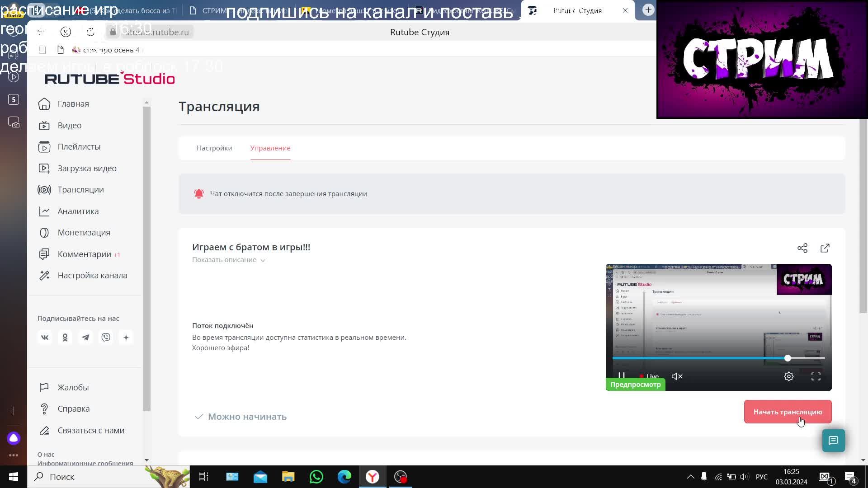The width and height of the screenshot is (868, 488).
Task: Open Связаться с нами link
Action: pyautogui.click(x=90, y=431)
